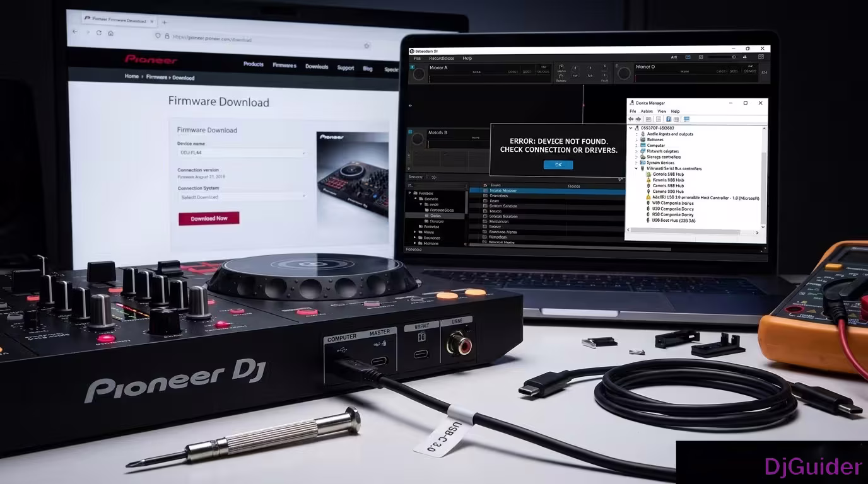Click the right deck jog wheel in the DJ software

[624, 73]
